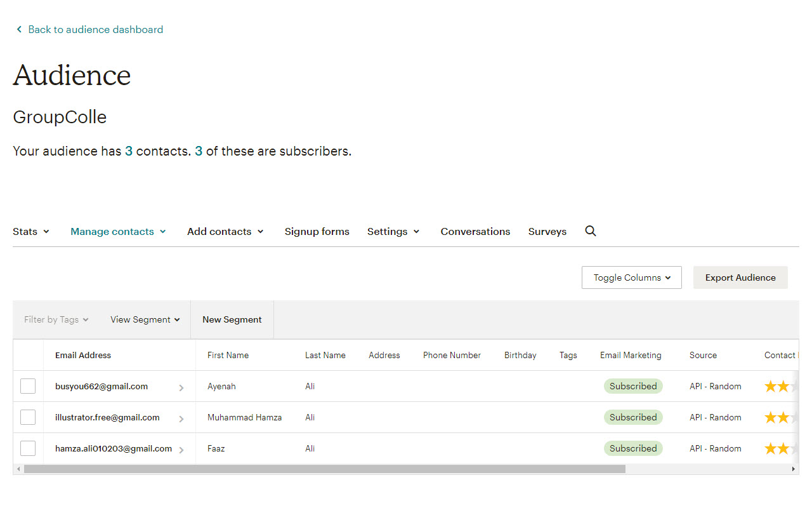This screenshot has width=812, height=508.
Task: Click the back arrow beside audience dashboard
Action: [x=19, y=29]
